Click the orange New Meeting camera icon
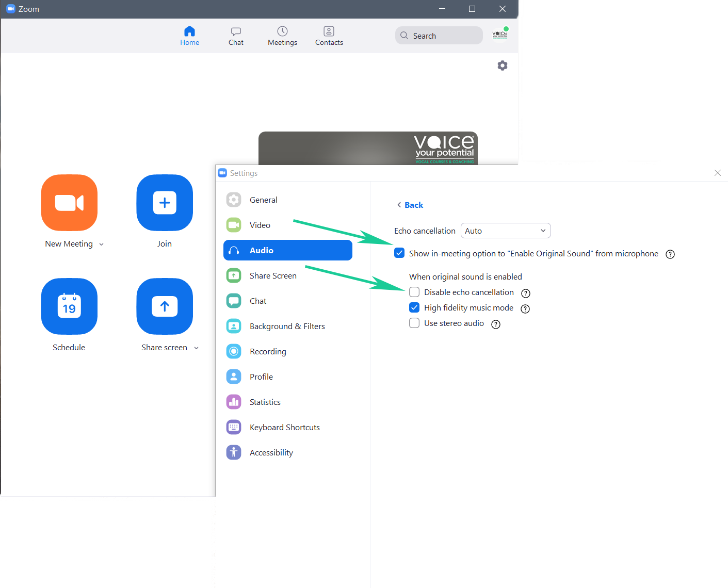This screenshot has width=728, height=588. click(69, 203)
